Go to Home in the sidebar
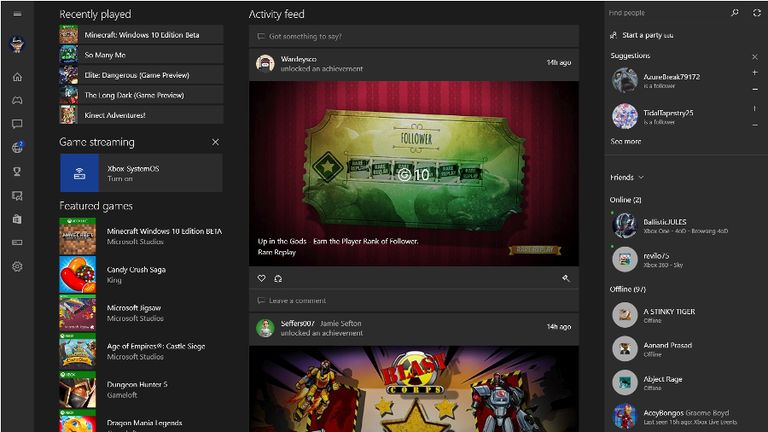The width and height of the screenshot is (768, 432). click(17, 77)
